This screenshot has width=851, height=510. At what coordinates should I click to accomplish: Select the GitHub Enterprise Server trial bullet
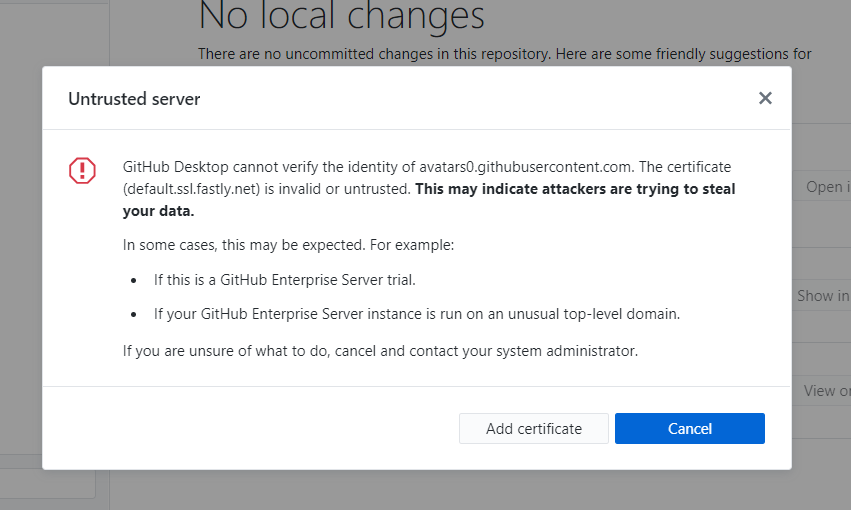coord(284,279)
